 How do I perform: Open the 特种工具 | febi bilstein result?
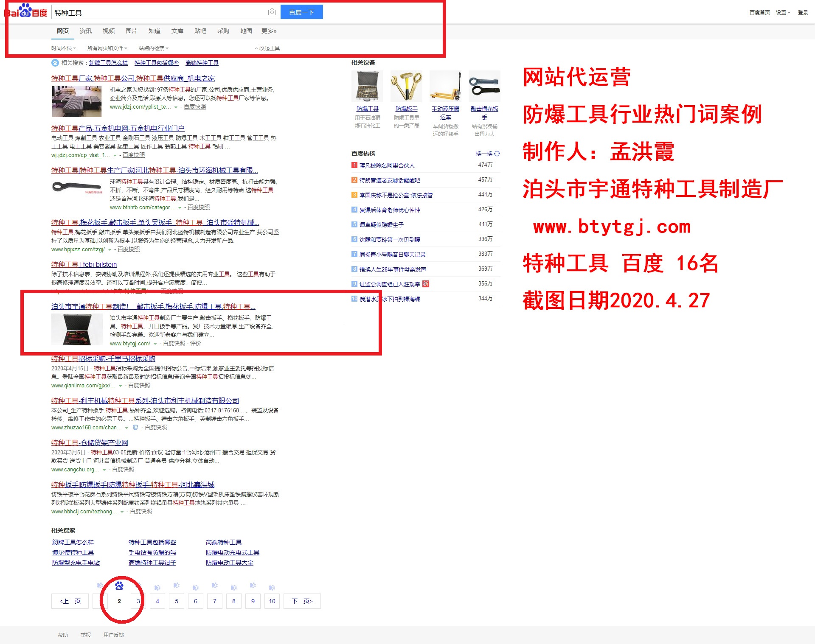click(84, 264)
